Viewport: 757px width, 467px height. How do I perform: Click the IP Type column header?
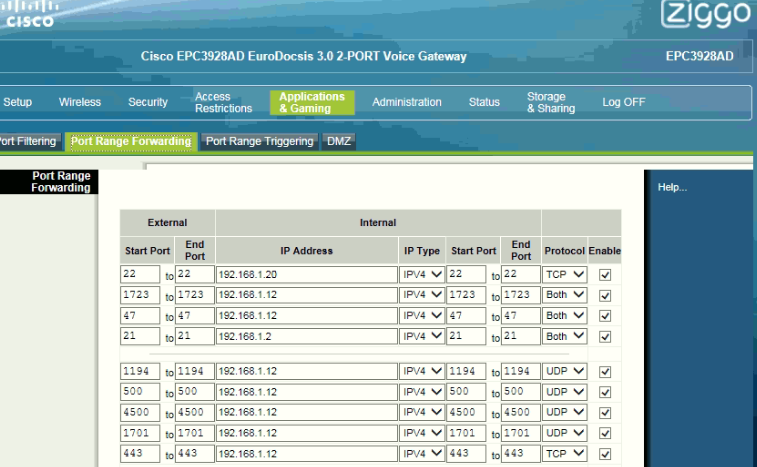tap(422, 251)
